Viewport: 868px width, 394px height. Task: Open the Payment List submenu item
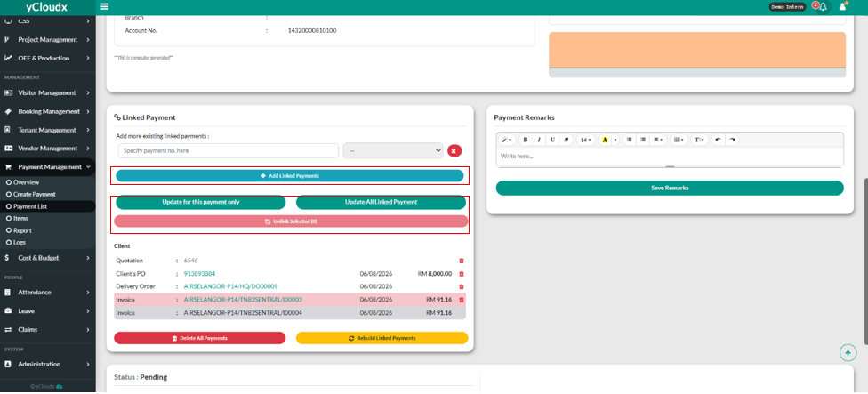click(x=30, y=206)
